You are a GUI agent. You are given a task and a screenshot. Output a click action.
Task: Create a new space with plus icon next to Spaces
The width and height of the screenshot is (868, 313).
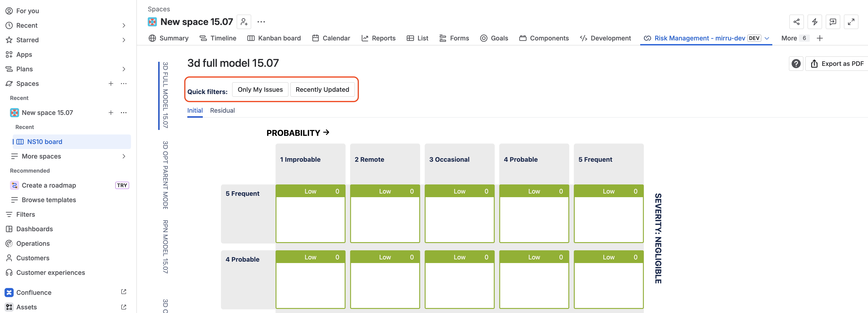pos(111,83)
